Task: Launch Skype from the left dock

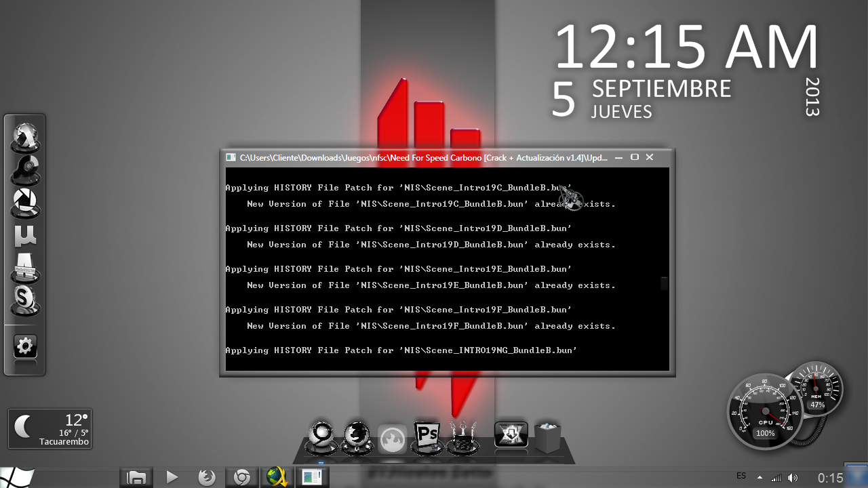Action: coord(26,300)
